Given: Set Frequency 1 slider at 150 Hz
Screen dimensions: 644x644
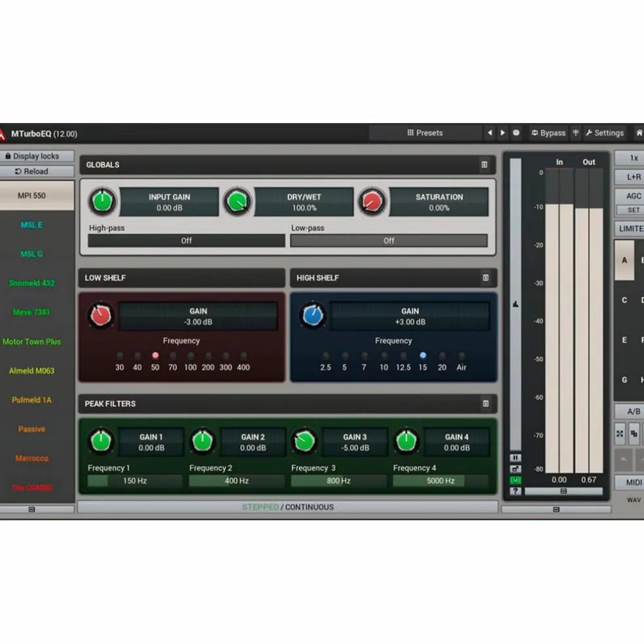Looking at the screenshot, I should click(135, 480).
